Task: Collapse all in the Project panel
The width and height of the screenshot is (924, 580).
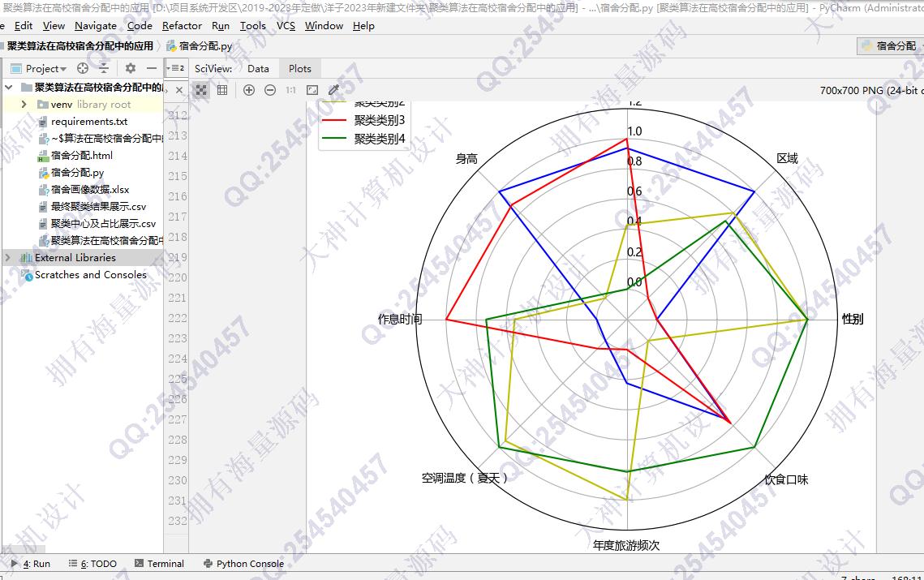Action: [x=104, y=69]
